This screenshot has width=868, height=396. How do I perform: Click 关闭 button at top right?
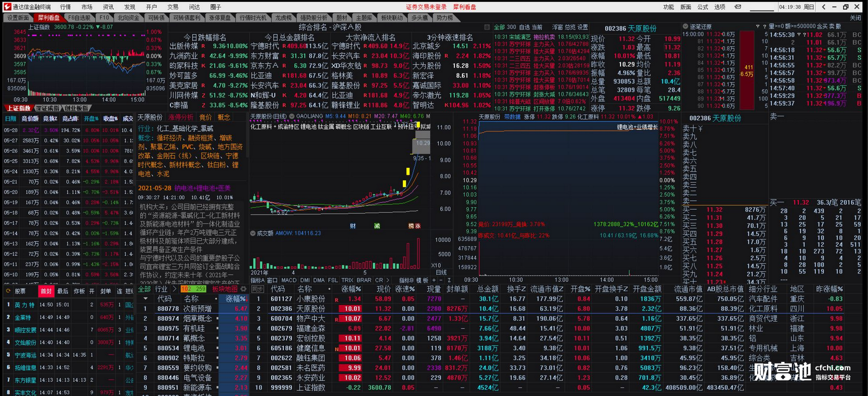tap(855, 18)
